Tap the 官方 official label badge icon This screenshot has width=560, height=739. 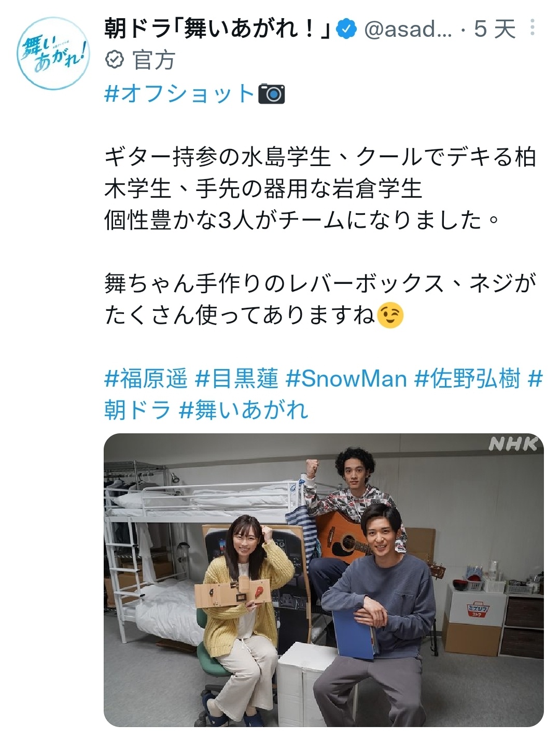(x=114, y=61)
